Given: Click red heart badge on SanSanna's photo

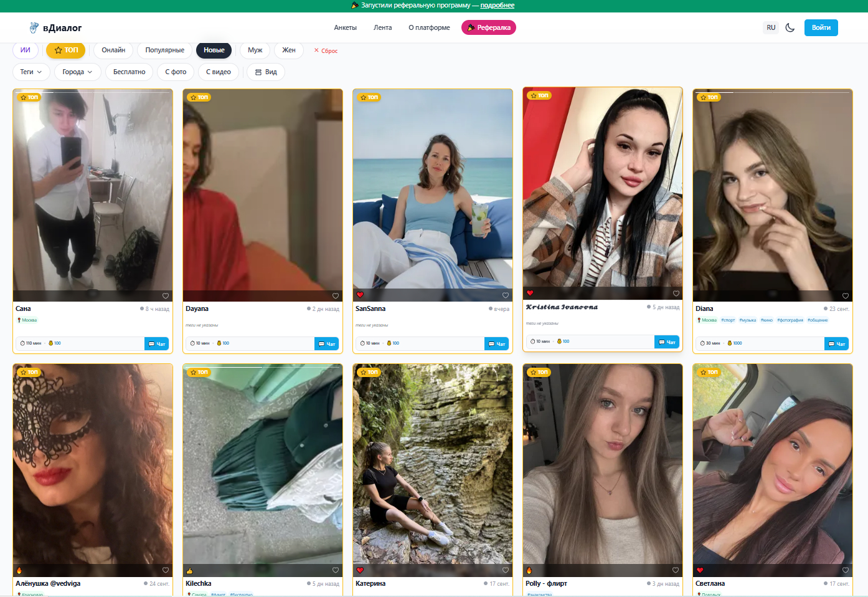Looking at the screenshot, I should pos(360,295).
